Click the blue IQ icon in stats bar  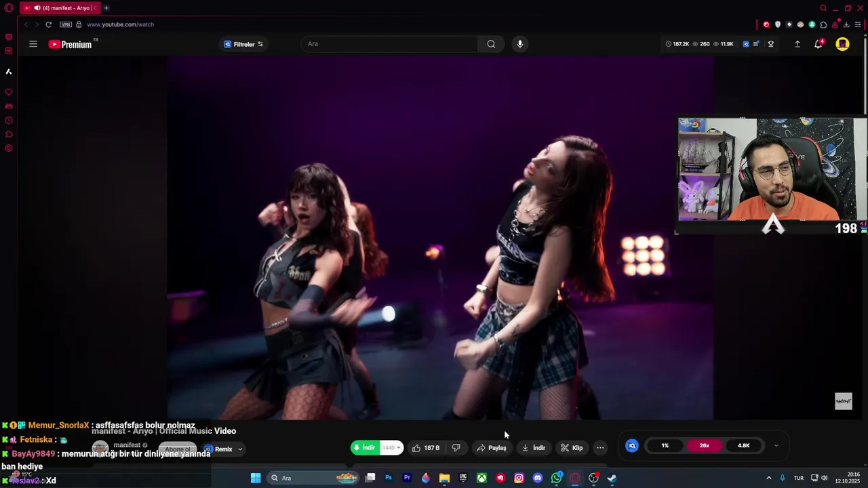coord(746,44)
